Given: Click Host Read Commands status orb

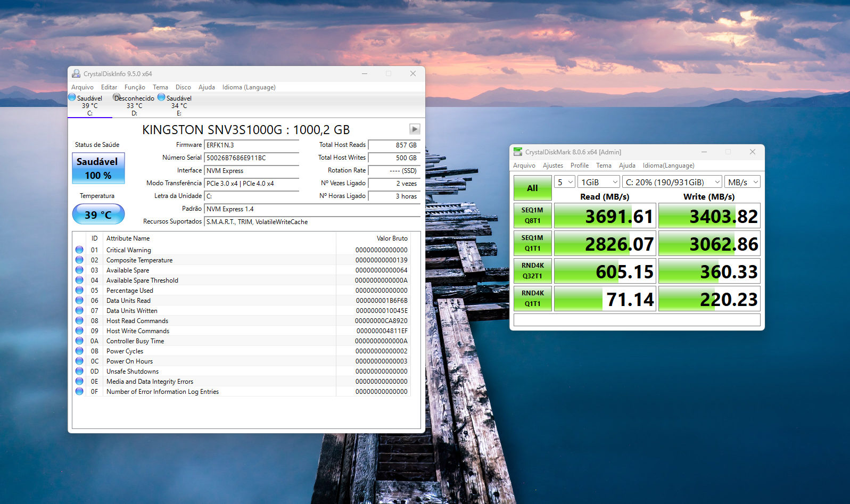Looking at the screenshot, I should point(79,320).
